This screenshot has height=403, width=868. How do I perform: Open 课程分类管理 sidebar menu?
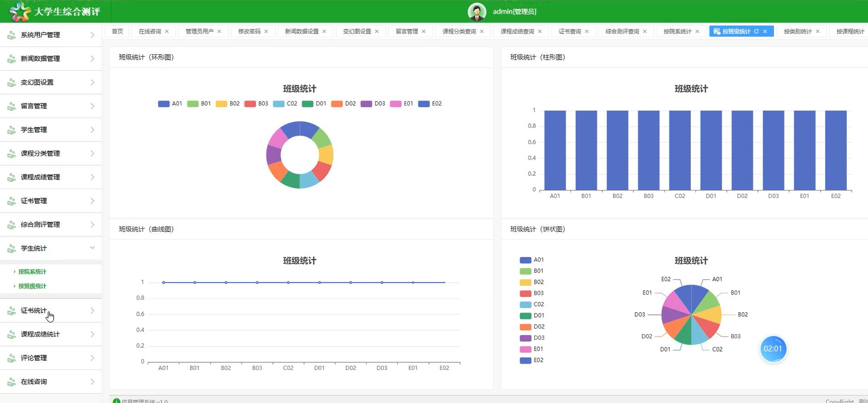click(51, 154)
